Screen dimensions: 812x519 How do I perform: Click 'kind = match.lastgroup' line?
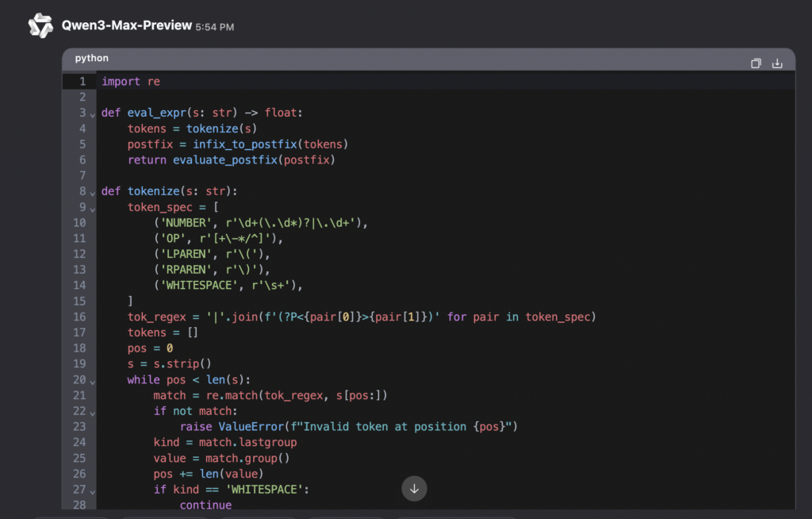pyautogui.click(x=225, y=442)
